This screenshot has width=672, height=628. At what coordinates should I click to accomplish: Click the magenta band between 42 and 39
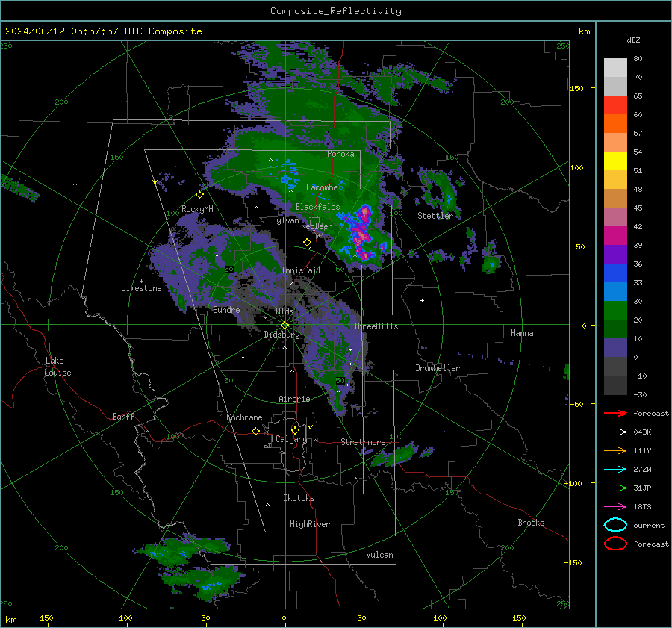(615, 236)
